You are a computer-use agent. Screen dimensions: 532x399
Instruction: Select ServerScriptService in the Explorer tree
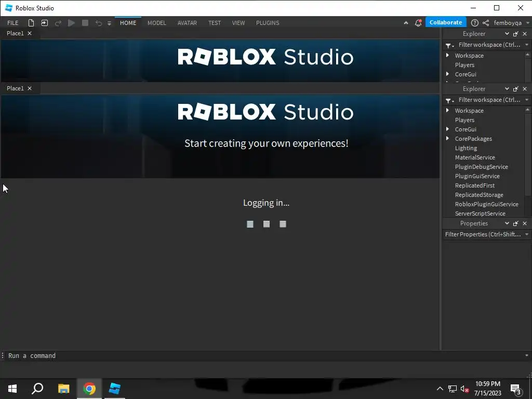pos(480,214)
